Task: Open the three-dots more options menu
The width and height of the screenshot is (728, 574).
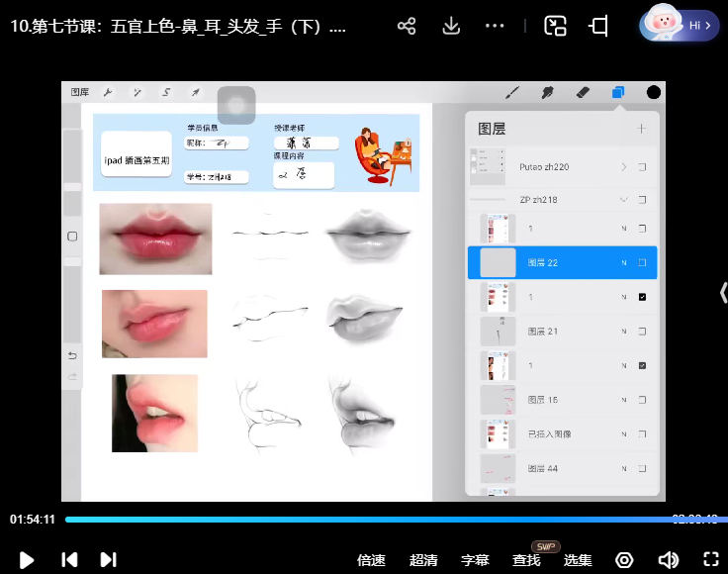Action: point(496,27)
